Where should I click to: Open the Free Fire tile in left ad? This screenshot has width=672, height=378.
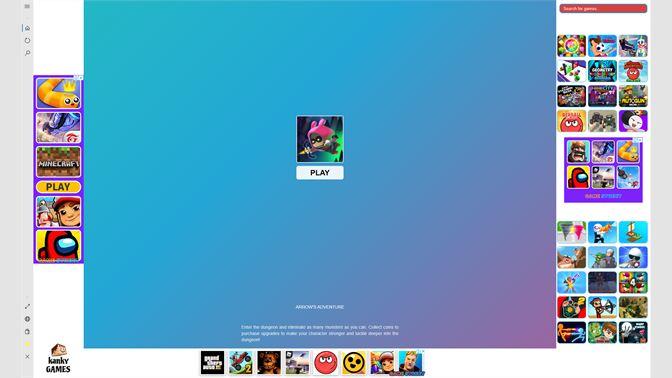coord(58,127)
